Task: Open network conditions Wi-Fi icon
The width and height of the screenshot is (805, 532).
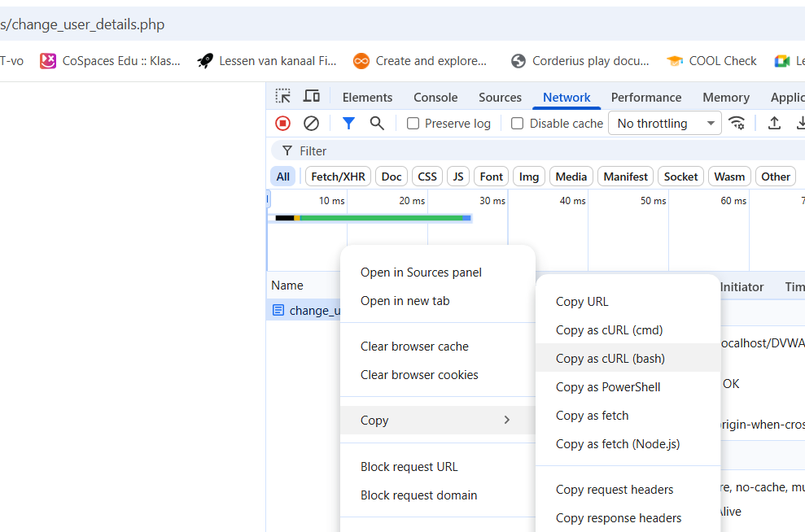Action: point(737,124)
